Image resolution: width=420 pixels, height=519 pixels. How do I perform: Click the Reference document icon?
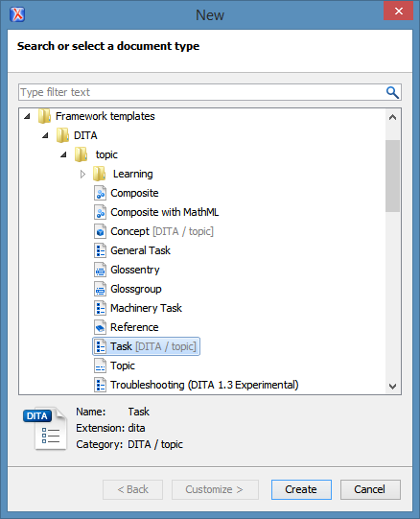pos(100,327)
